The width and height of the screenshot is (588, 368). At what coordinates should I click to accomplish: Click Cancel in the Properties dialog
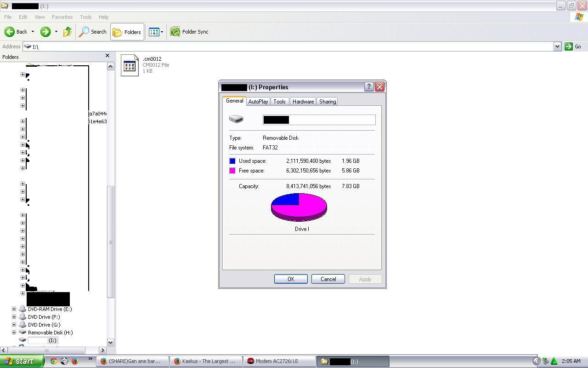(x=328, y=279)
